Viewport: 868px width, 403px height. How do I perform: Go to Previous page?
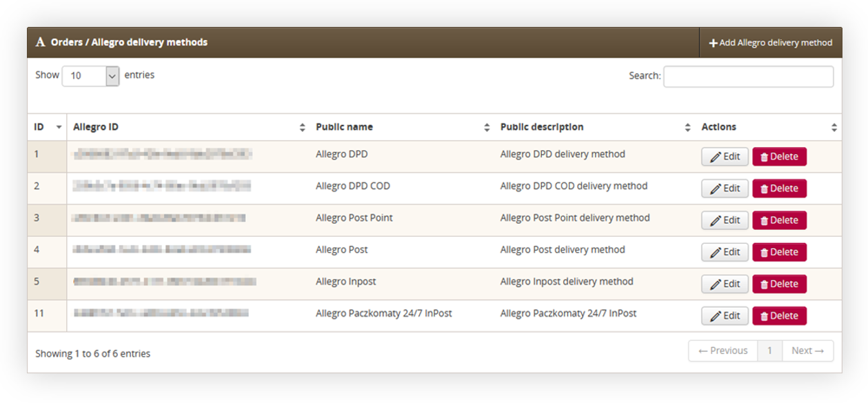tap(723, 351)
